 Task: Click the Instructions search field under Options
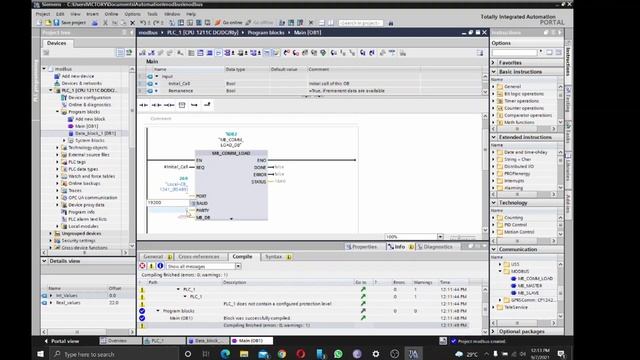514,53
